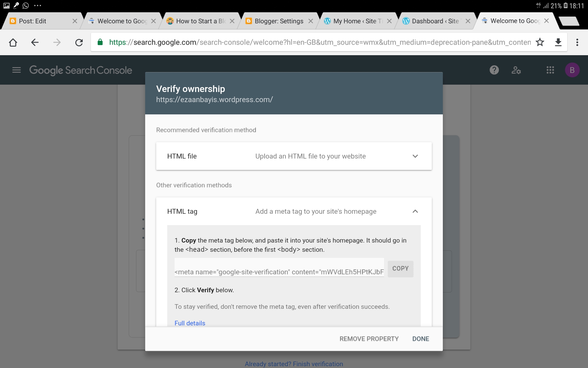Go to browser home page

tap(13, 42)
